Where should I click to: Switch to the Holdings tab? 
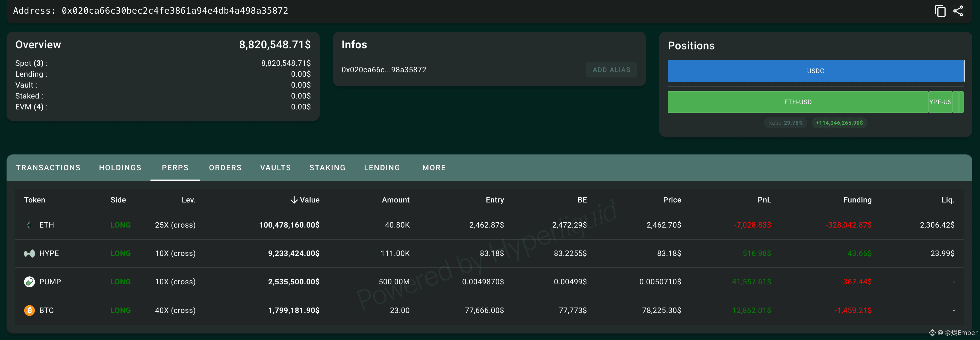pyautogui.click(x=120, y=168)
